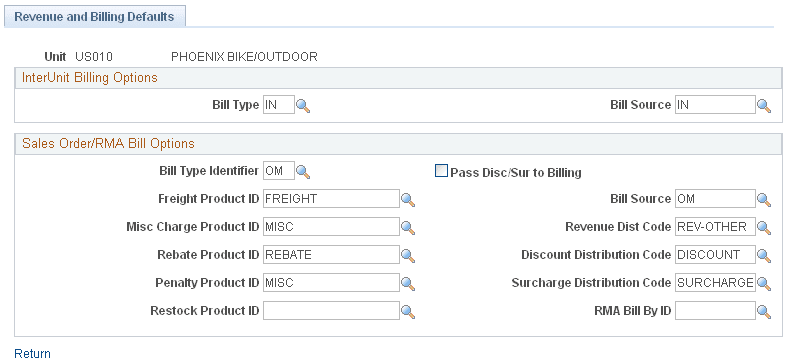788x364 pixels.
Task: Open lookup for Penalty Product ID
Action: [x=408, y=285]
